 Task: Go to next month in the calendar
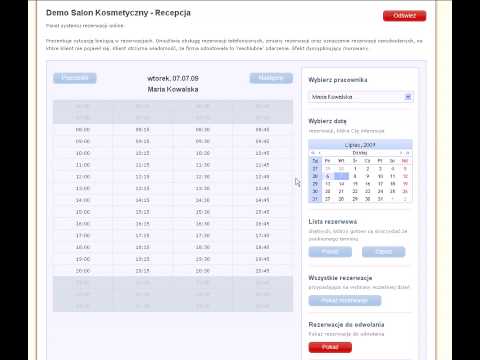[401, 153]
